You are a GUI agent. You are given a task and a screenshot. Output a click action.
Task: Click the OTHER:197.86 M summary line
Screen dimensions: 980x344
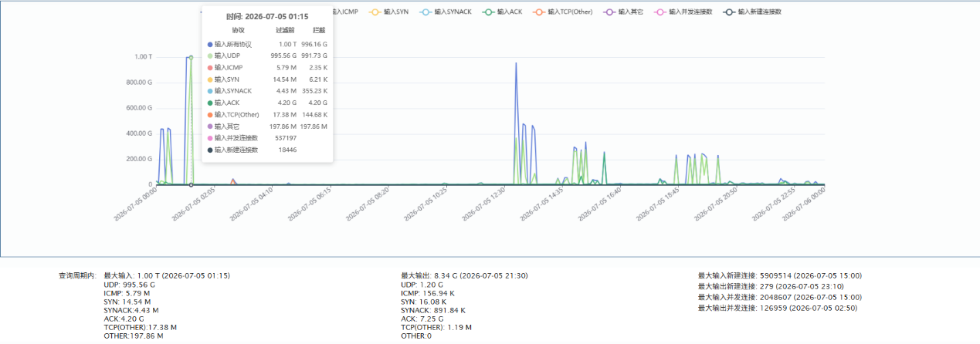click(x=134, y=336)
